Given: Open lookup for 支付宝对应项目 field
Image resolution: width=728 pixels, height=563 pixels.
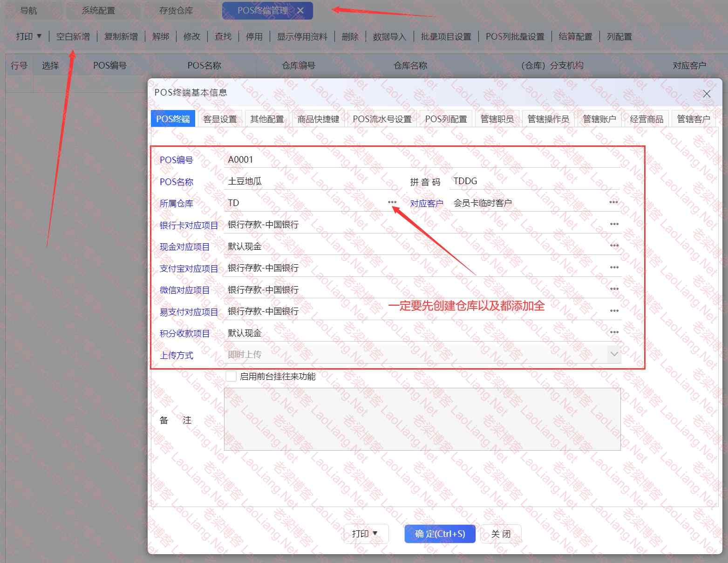Looking at the screenshot, I should [614, 268].
